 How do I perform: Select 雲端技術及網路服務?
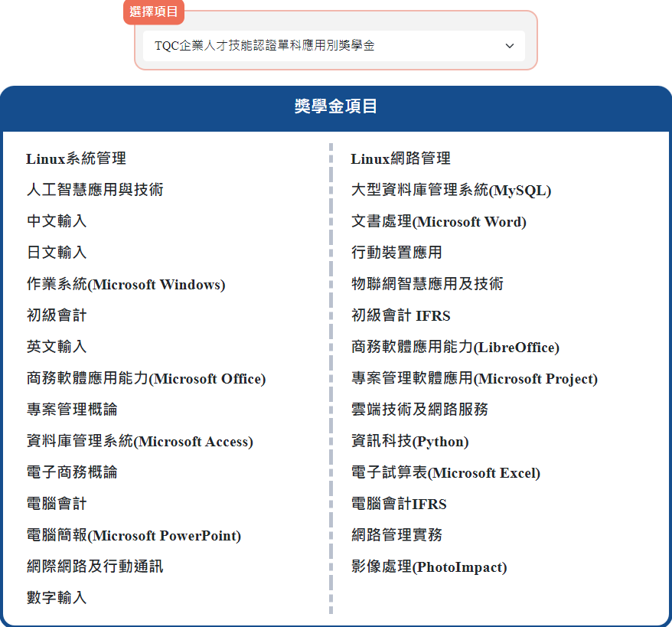(419, 410)
